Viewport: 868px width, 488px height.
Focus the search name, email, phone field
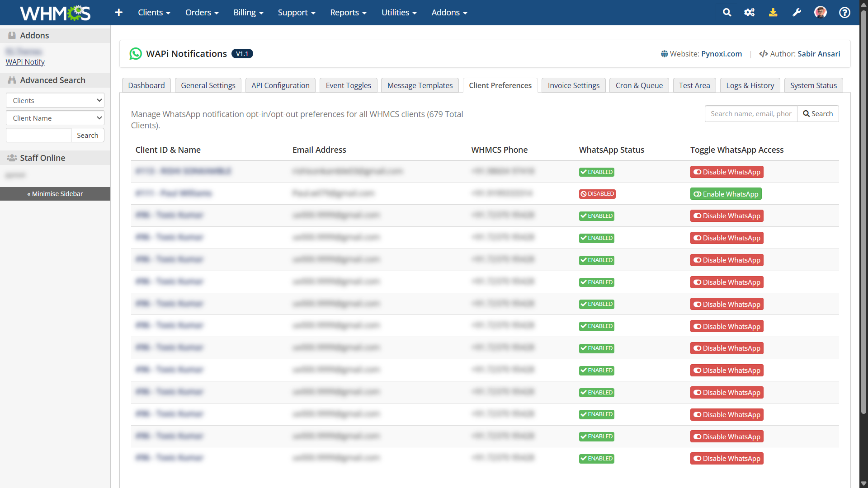(x=751, y=114)
